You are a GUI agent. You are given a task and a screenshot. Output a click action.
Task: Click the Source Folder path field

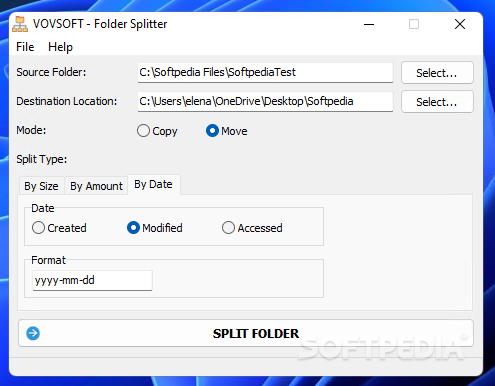pyautogui.click(x=265, y=72)
